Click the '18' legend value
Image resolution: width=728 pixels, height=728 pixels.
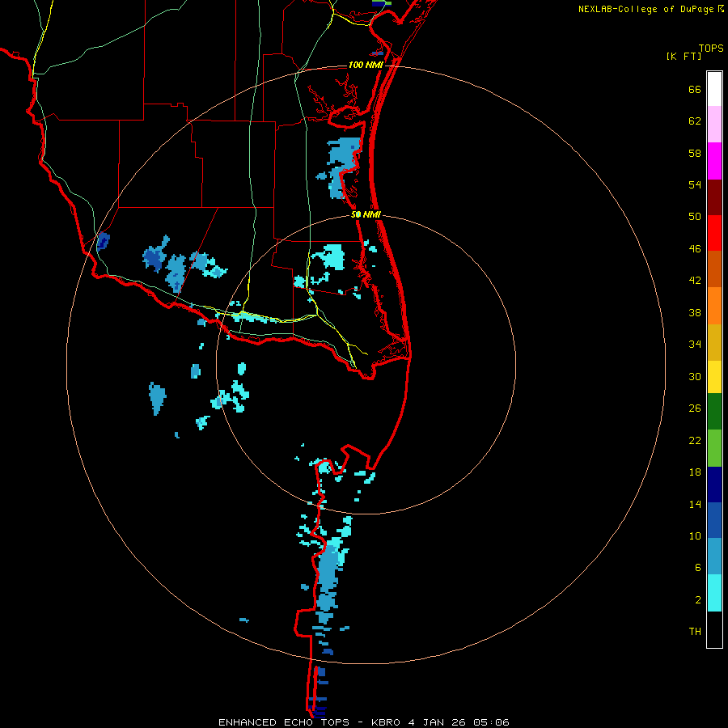695,472
